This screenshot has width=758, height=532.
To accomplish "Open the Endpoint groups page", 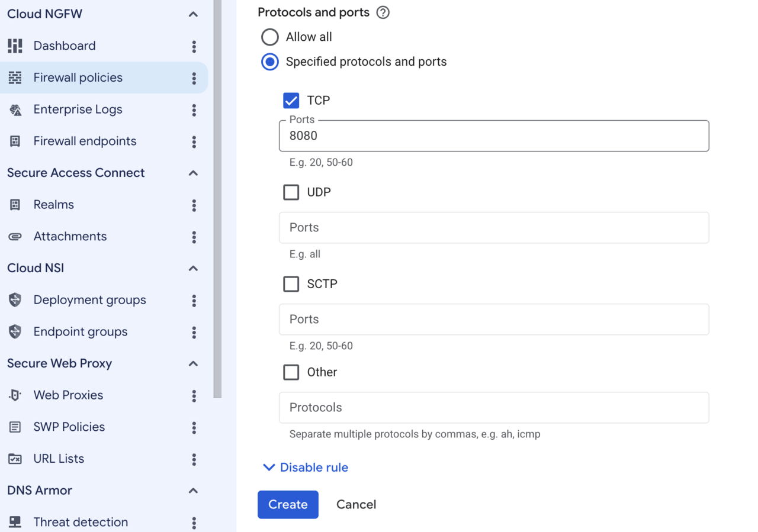I will (81, 332).
